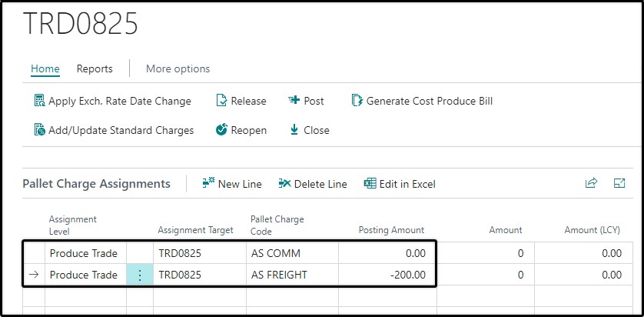The width and height of the screenshot is (644, 317).
Task: Click the share icon in Pallet Charge Assignments
Action: coord(591,183)
